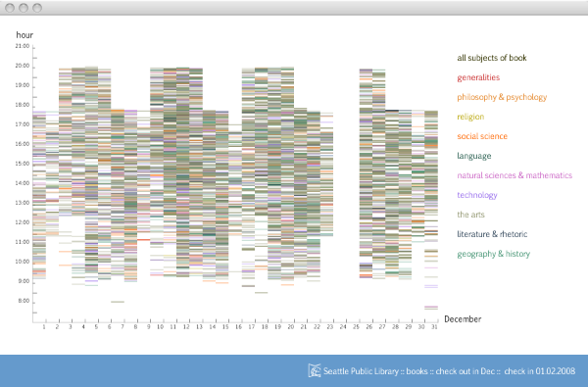Filter chart by 'social science'

482,136
